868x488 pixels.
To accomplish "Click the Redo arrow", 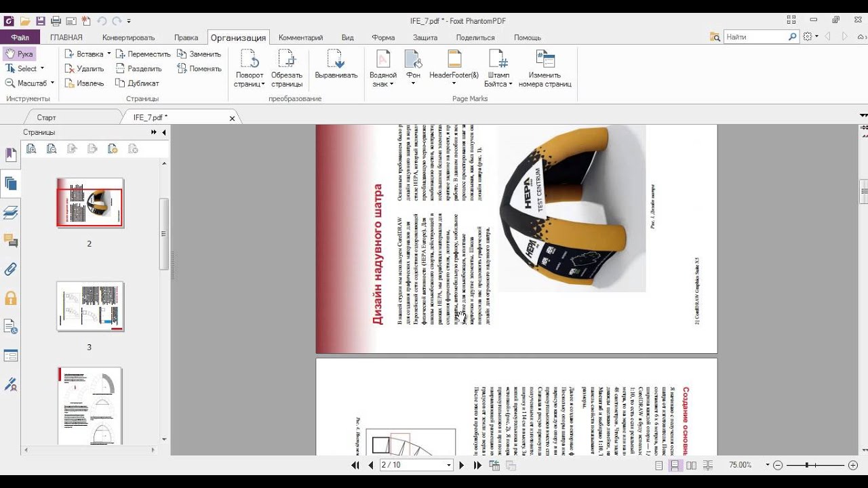I will 117,21.
